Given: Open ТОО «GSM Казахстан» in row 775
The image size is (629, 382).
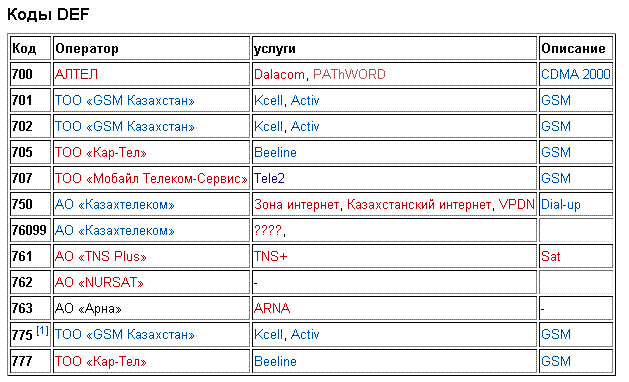Looking at the screenshot, I should [124, 334].
